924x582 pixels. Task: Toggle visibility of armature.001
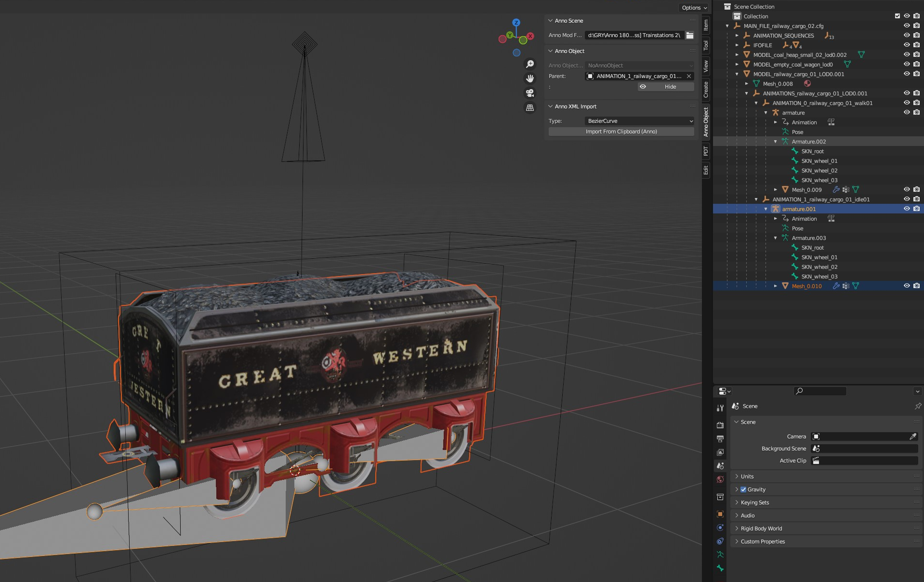coord(907,209)
